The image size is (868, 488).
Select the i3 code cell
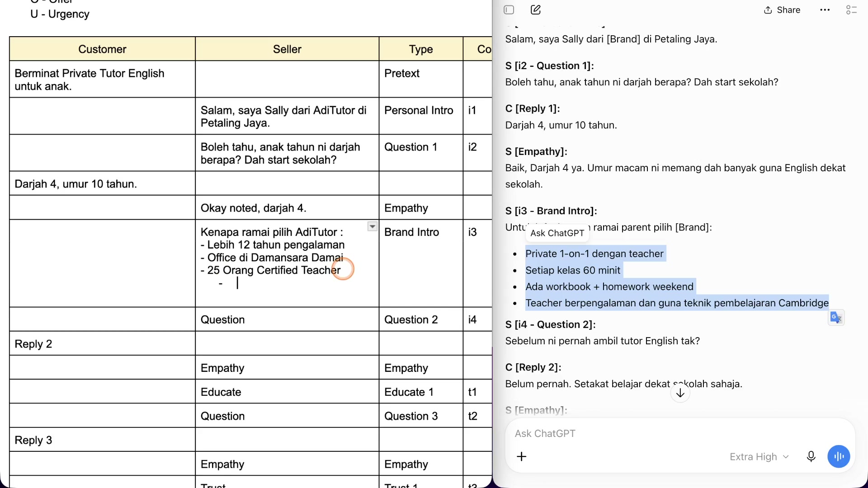pos(477,263)
